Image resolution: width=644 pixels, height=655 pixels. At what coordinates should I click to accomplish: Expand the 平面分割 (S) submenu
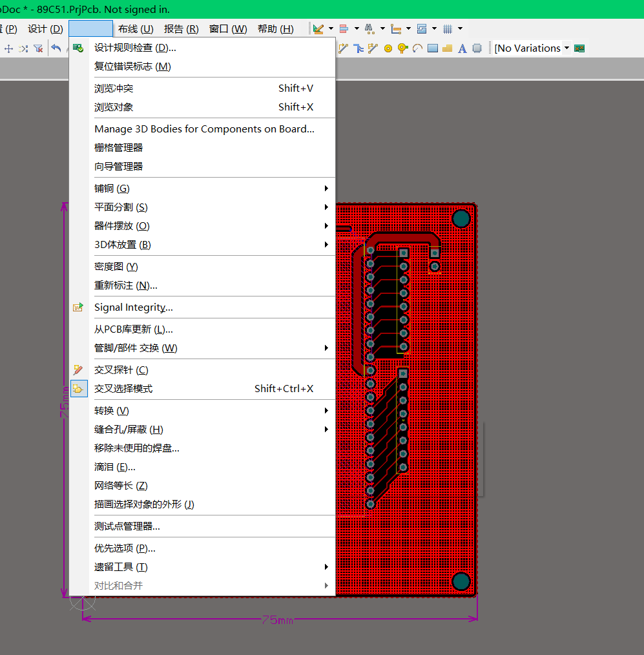pos(202,207)
